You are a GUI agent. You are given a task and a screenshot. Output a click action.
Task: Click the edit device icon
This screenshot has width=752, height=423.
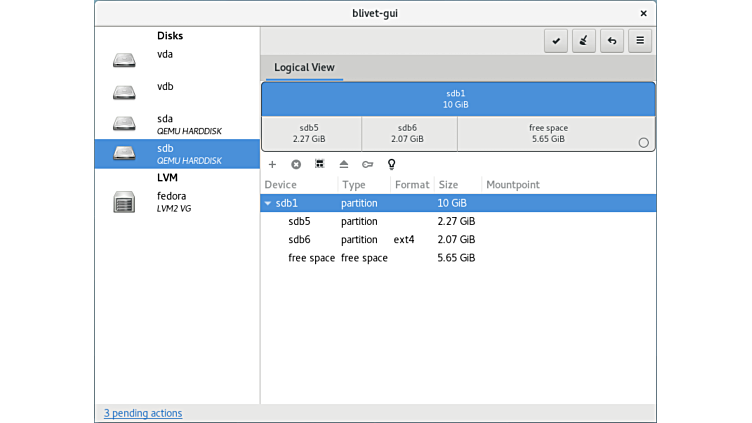[x=320, y=164]
